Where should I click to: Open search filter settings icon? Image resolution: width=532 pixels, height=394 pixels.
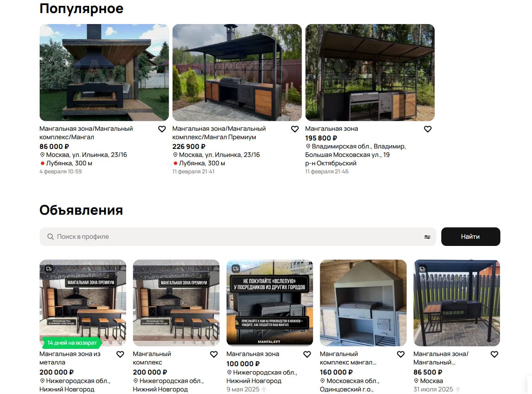click(427, 237)
